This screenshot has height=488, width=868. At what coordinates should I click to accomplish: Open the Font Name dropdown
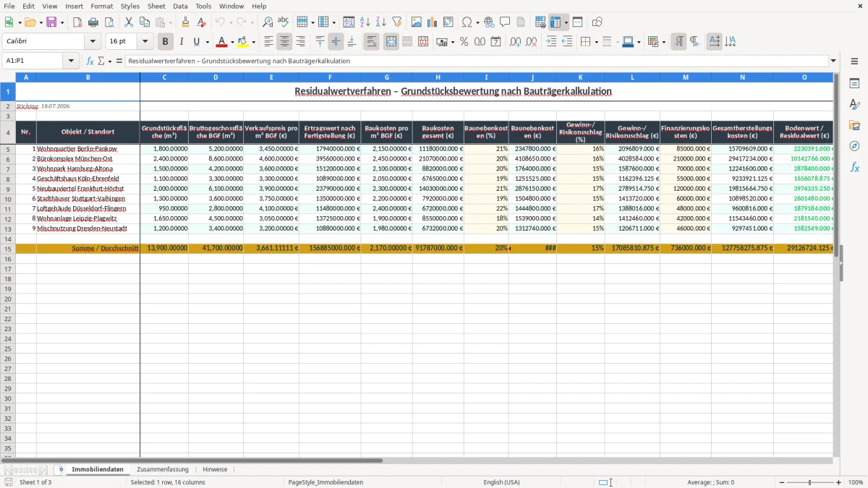93,42
